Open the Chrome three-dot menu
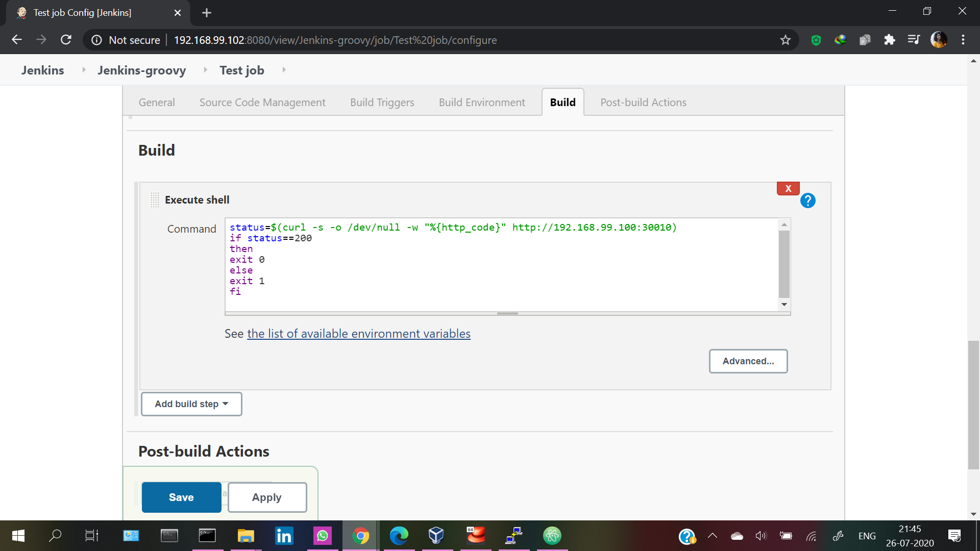Screen dimensions: 980x551 click(963, 40)
